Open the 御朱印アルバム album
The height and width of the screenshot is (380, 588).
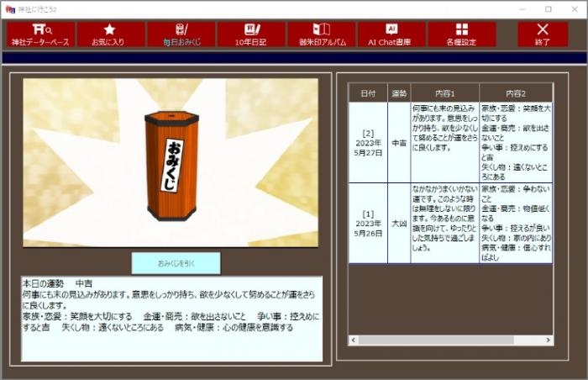point(322,34)
